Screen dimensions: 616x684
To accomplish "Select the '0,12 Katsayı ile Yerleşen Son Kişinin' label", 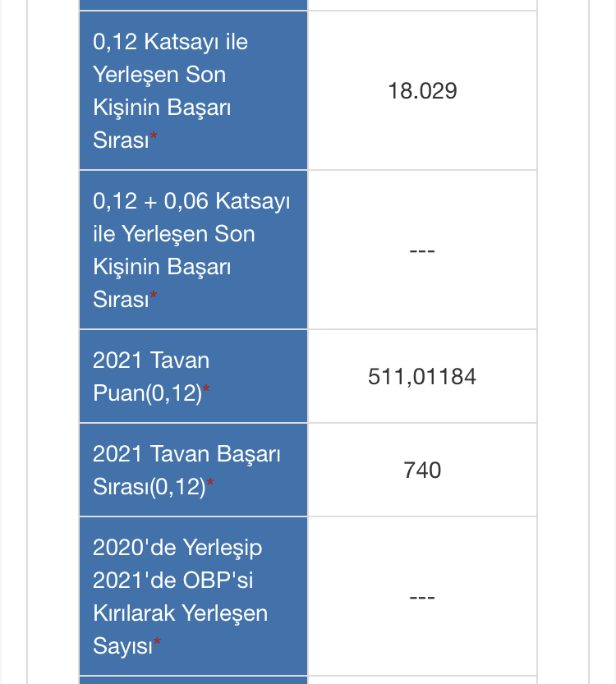I will point(171,90).
